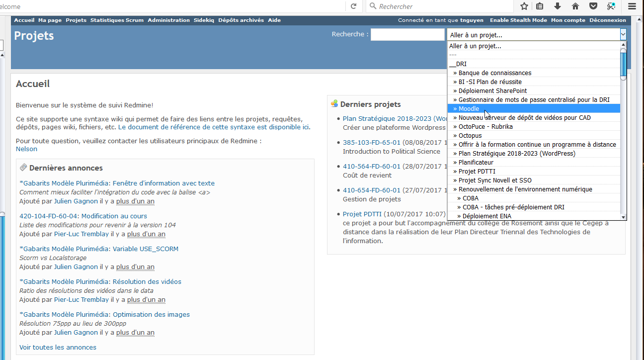
Task: Click the screenshot scissors icon
Action: tap(611, 6)
